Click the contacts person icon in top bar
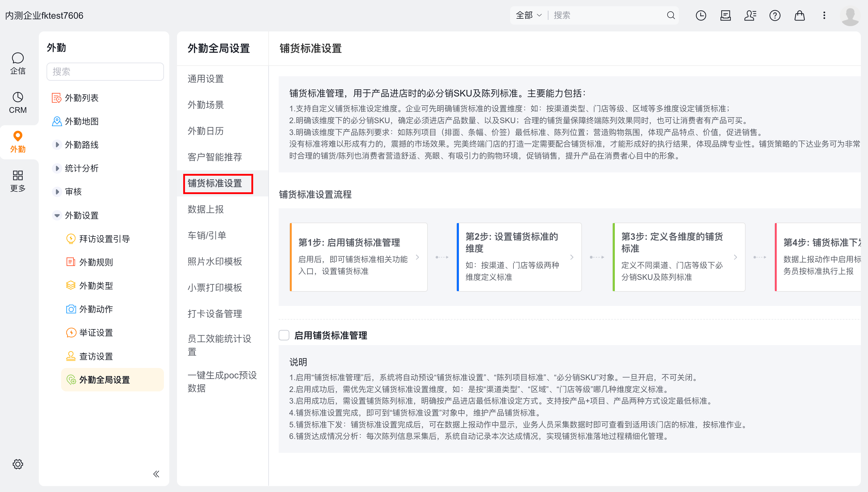The image size is (868, 492). pos(750,15)
